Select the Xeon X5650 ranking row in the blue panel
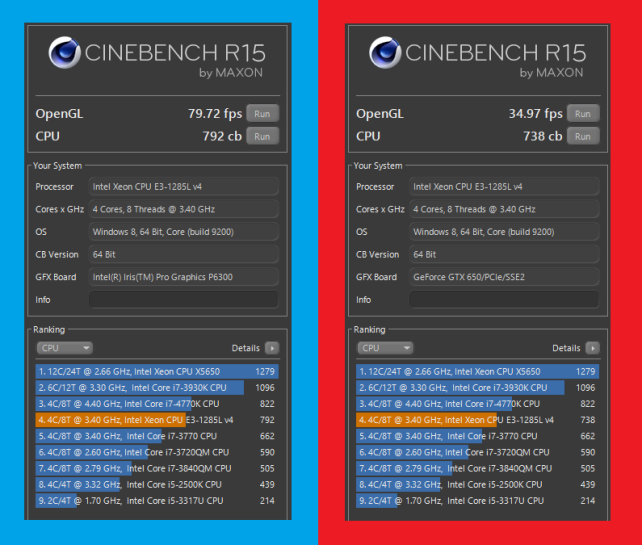The width and height of the screenshot is (642, 545). point(157,371)
